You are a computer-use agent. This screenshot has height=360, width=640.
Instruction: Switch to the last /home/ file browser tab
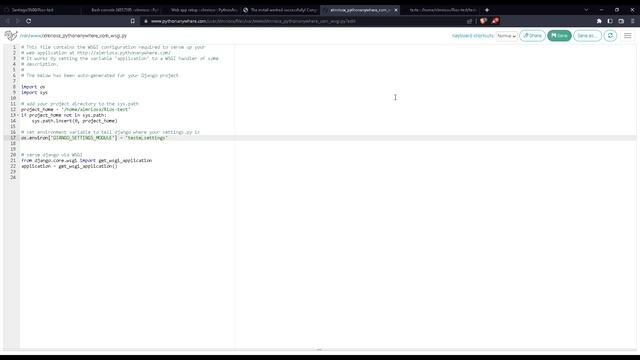(x=442, y=10)
